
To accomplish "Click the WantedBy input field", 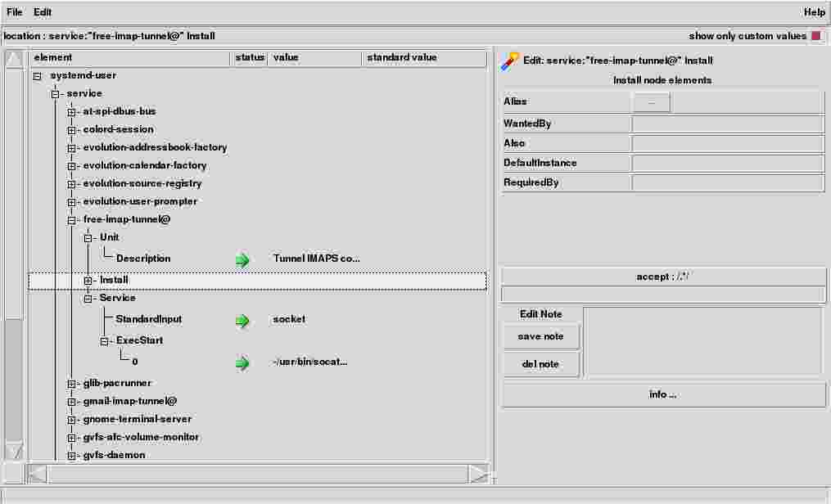I will point(727,124).
